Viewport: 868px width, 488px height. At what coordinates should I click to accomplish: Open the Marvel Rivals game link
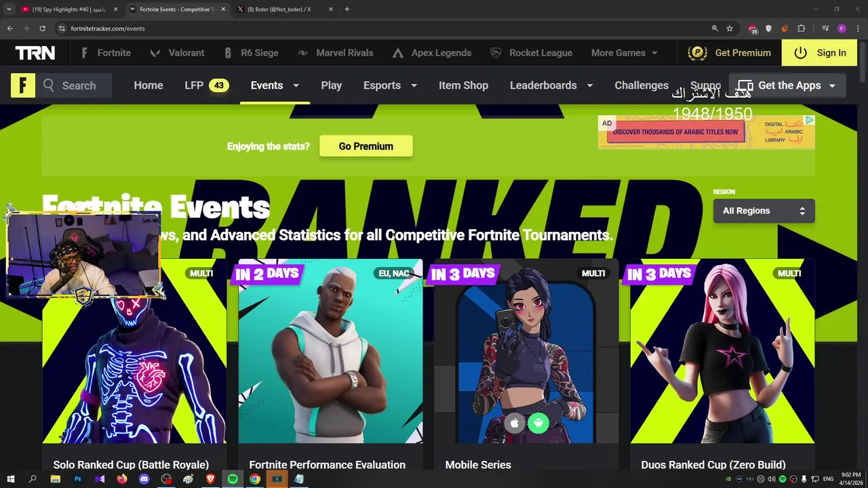pos(335,53)
